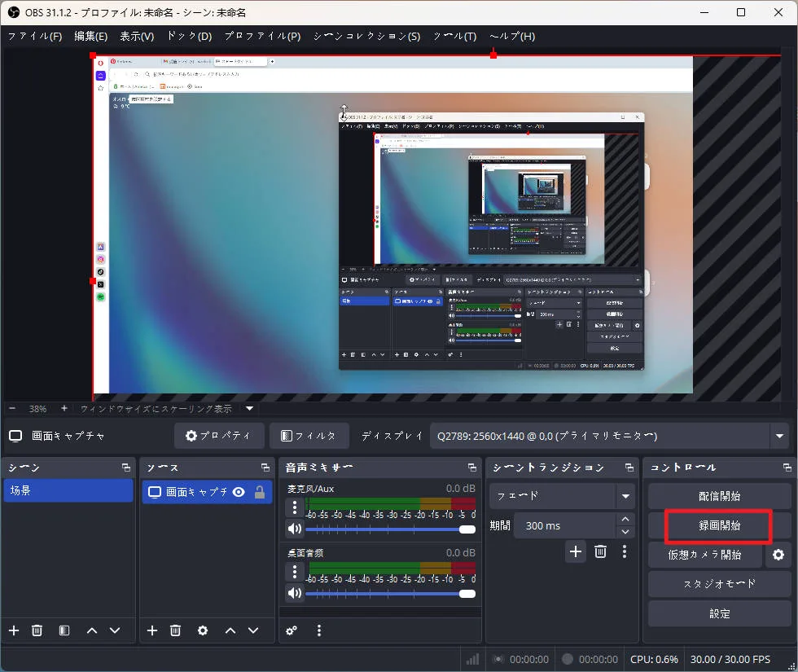Add a new source with plus icon
The height and width of the screenshot is (672, 798).
click(x=152, y=630)
